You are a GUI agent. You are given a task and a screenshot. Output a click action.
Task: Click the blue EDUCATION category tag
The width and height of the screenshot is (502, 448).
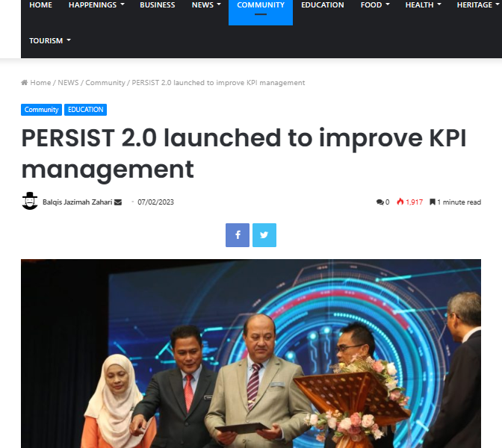(85, 110)
